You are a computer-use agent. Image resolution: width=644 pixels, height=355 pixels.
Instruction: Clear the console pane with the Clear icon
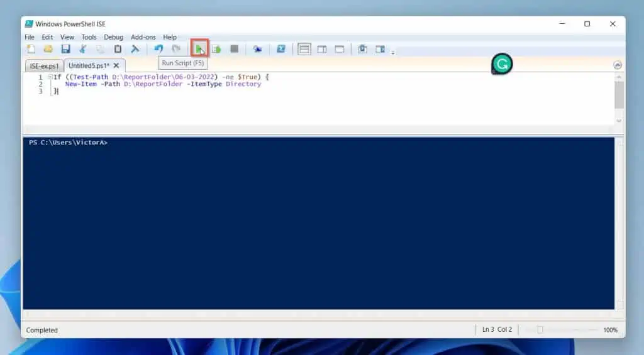(135, 49)
